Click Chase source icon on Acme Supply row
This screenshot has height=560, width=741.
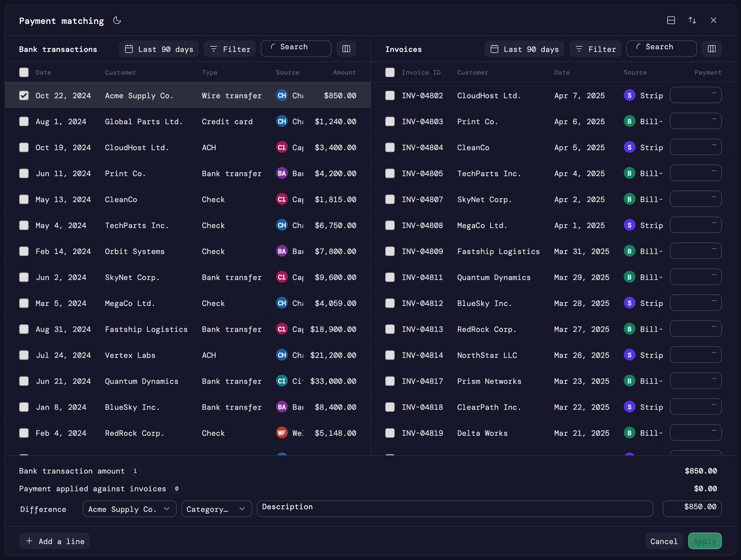coord(282,95)
